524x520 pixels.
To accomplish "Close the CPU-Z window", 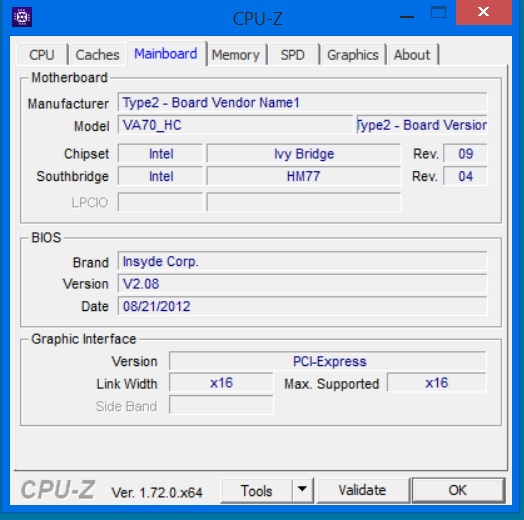I will pos(484,12).
